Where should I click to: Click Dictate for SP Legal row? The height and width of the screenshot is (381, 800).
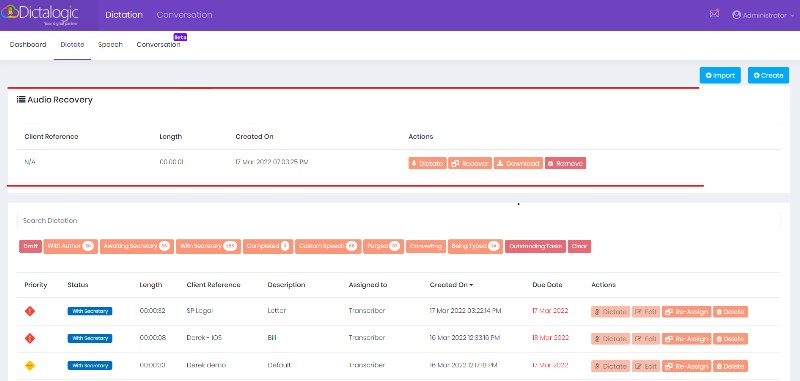pos(611,312)
